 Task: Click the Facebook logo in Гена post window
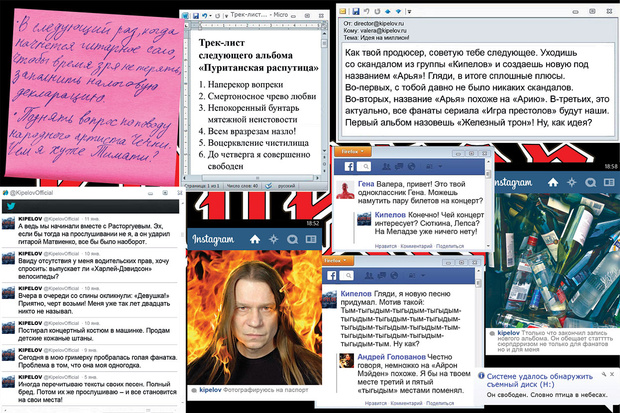click(x=349, y=167)
